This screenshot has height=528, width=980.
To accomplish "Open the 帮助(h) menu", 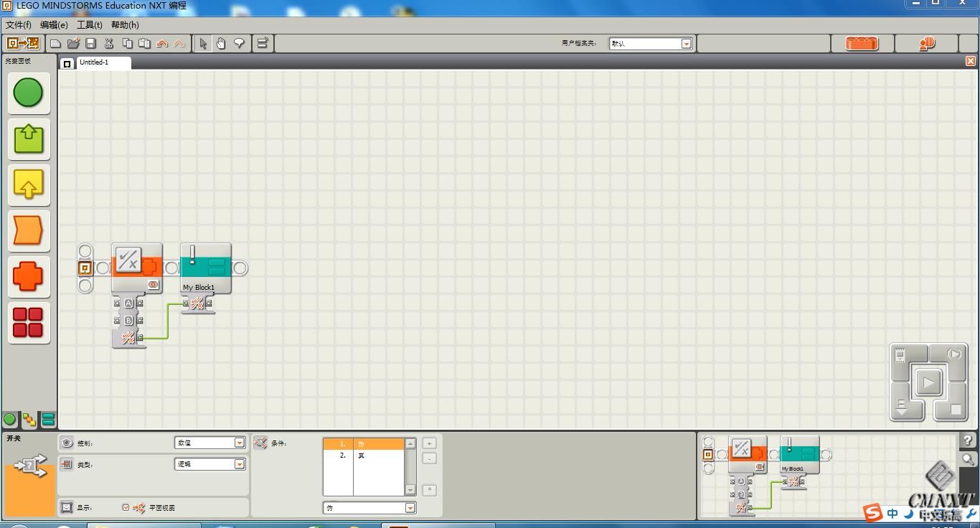I will [125, 25].
